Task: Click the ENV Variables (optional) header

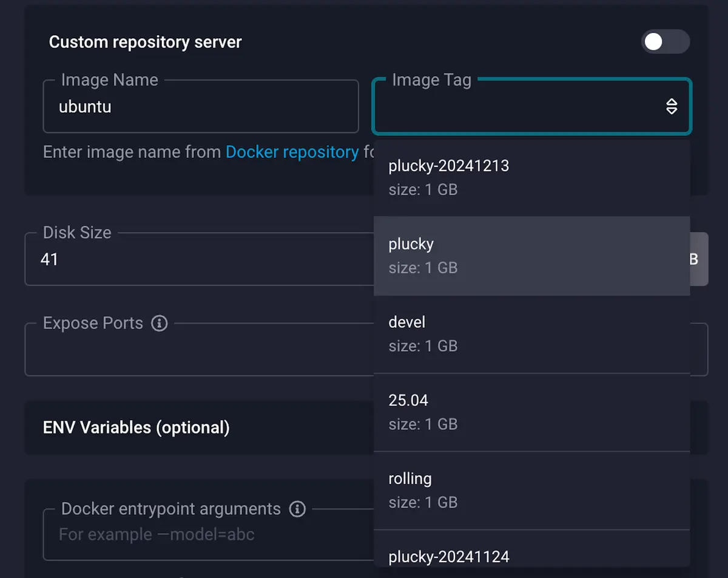Action: tap(135, 427)
